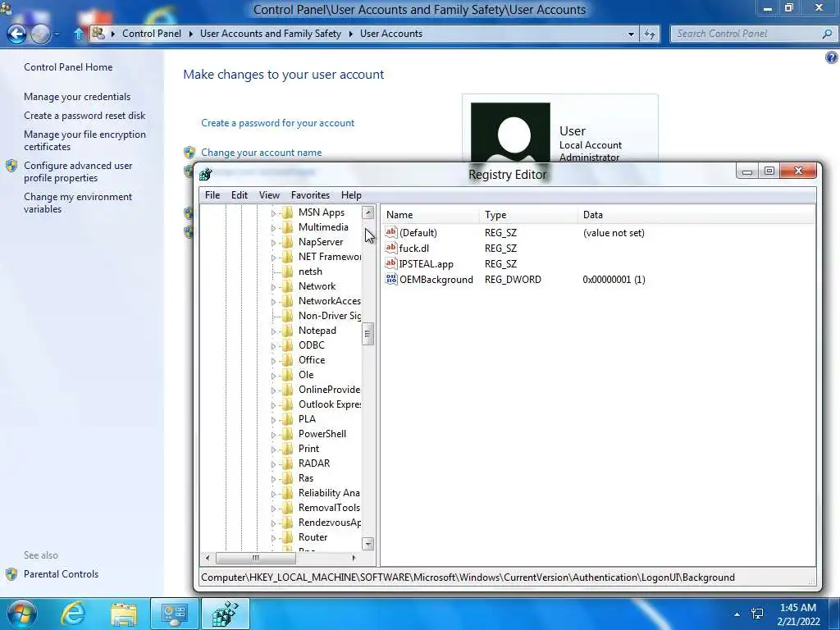Open Control Panel Home link
This screenshot has height=630, width=840.
(x=68, y=67)
